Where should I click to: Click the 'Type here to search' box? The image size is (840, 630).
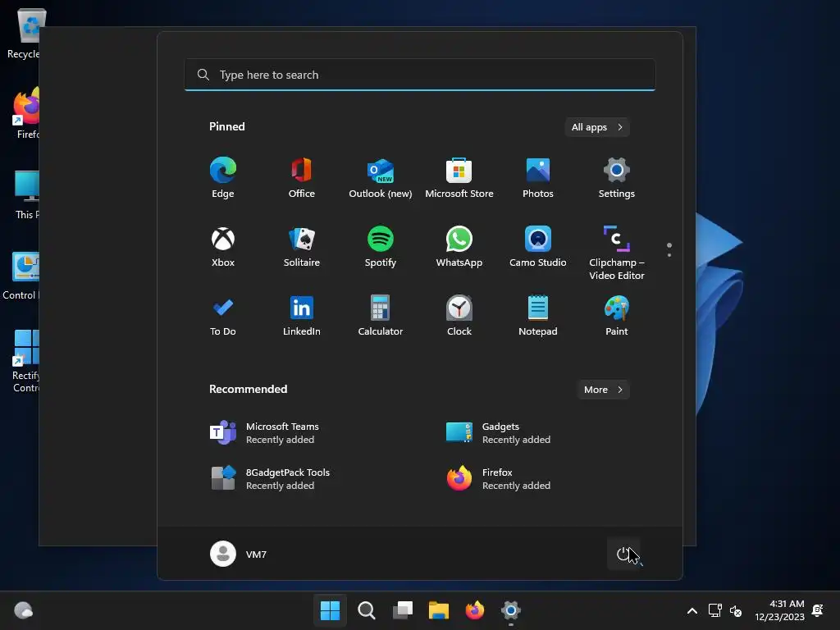(420, 75)
